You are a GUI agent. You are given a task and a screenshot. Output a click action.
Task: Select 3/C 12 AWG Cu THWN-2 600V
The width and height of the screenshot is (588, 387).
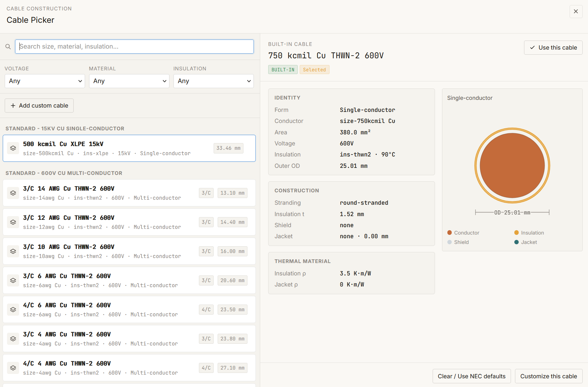pyautogui.click(x=129, y=222)
